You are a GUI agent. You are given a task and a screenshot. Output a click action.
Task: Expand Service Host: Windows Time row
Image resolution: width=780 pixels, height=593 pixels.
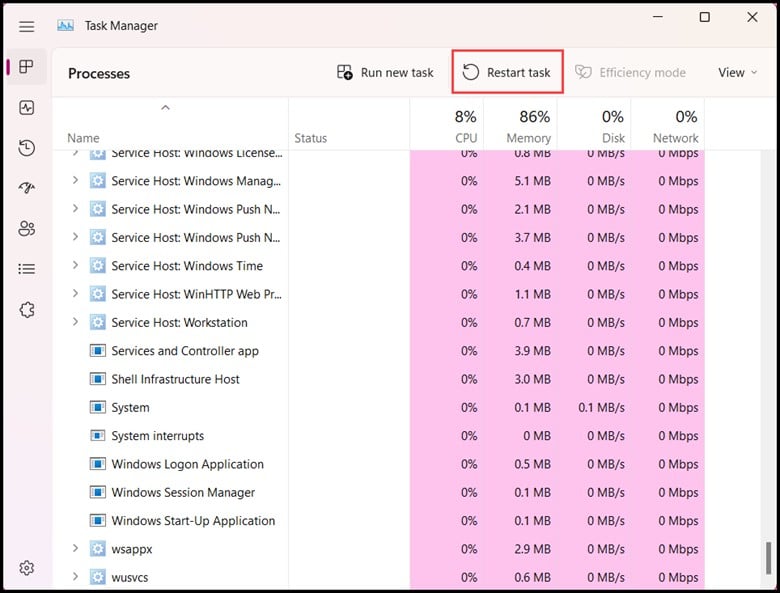[x=75, y=265]
